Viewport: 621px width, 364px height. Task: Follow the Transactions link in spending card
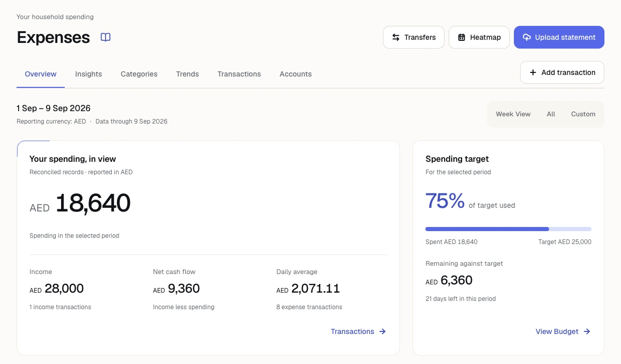pyautogui.click(x=359, y=331)
